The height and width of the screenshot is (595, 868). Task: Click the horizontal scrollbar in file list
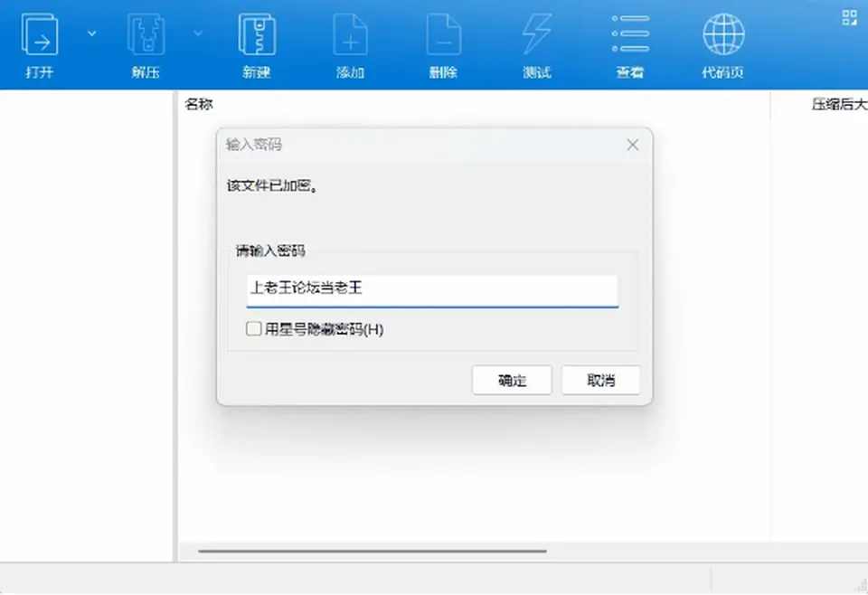coord(373,552)
